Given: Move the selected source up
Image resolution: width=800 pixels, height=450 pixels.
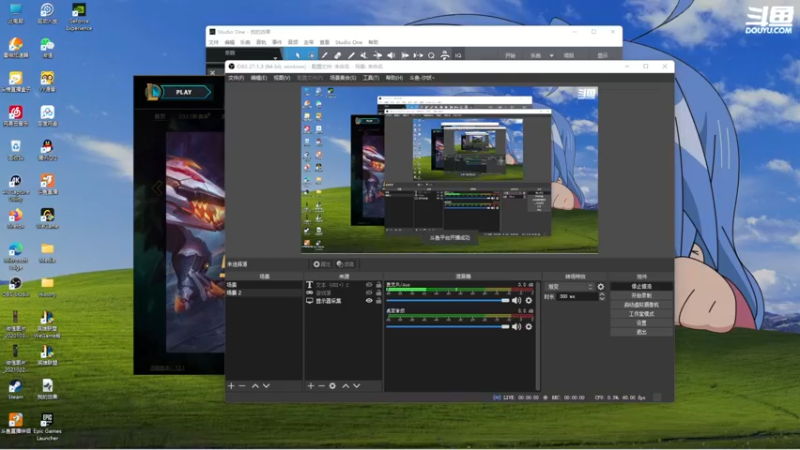Looking at the screenshot, I should pyautogui.click(x=345, y=386).
